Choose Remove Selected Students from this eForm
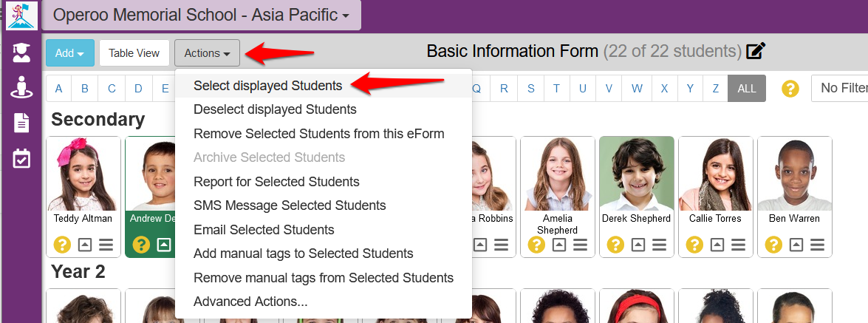The image size is (868, 323). (x=324, y=134)
